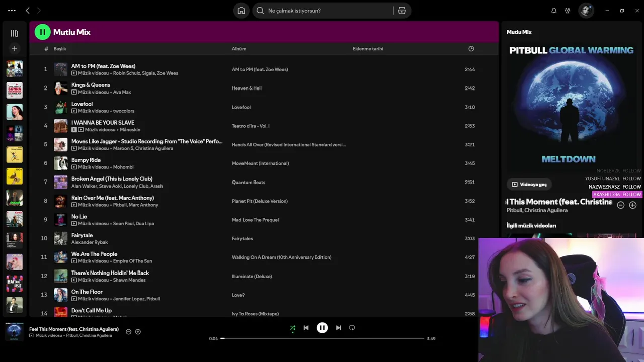Select track 'I WANNA BE YOUR SLAVE'

click(x=103, y=123)
